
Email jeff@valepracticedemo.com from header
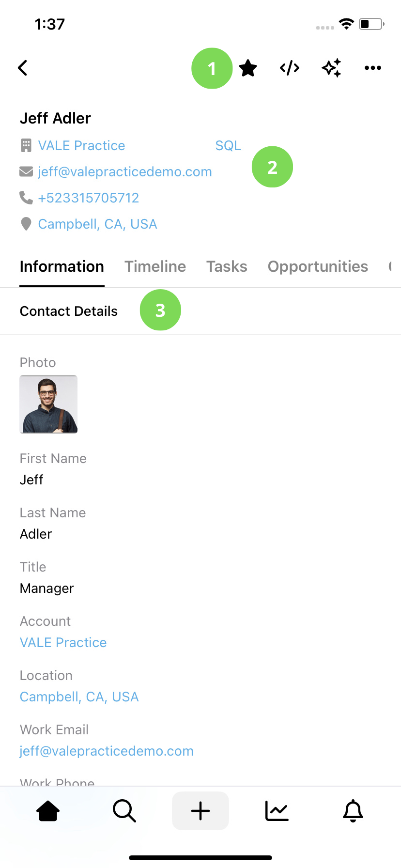coord(125,171)
